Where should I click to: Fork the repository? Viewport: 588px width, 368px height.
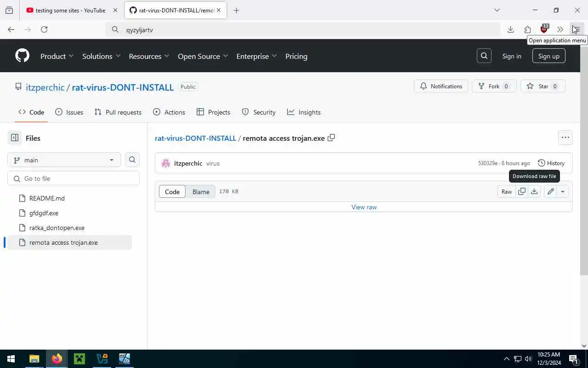pyautogui.click(x=494, y=86)
